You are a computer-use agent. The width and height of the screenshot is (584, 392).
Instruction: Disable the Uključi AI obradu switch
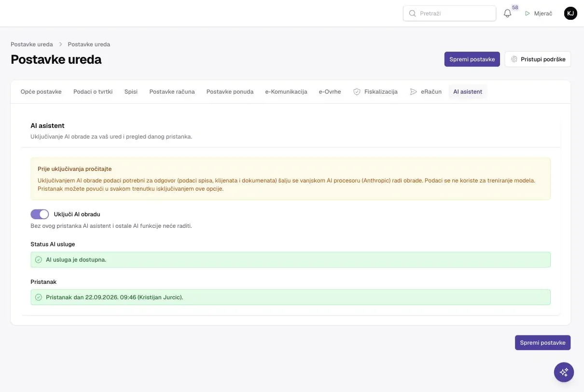40,214
